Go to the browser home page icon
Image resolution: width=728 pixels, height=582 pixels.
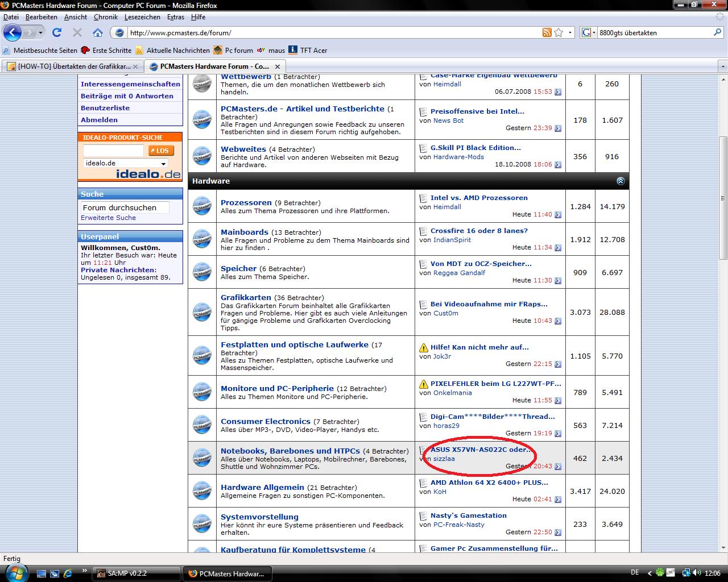[98, 32]
